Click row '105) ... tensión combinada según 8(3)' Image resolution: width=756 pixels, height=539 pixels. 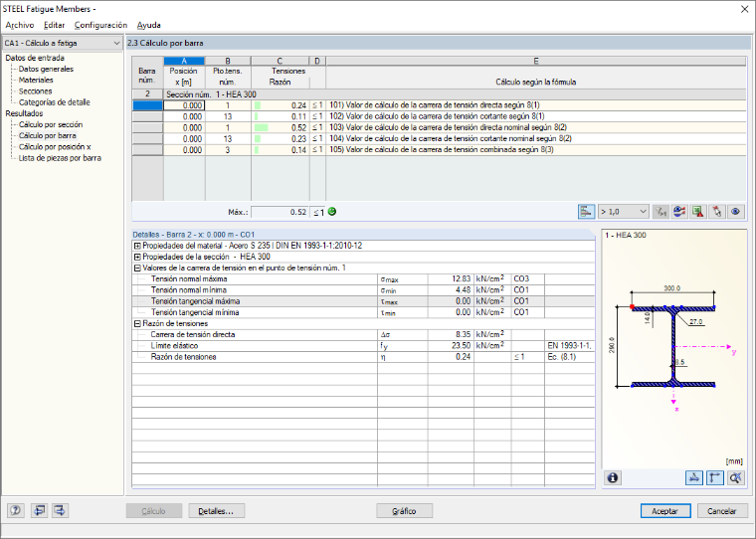pyautogui.click(x=439, y=150)
